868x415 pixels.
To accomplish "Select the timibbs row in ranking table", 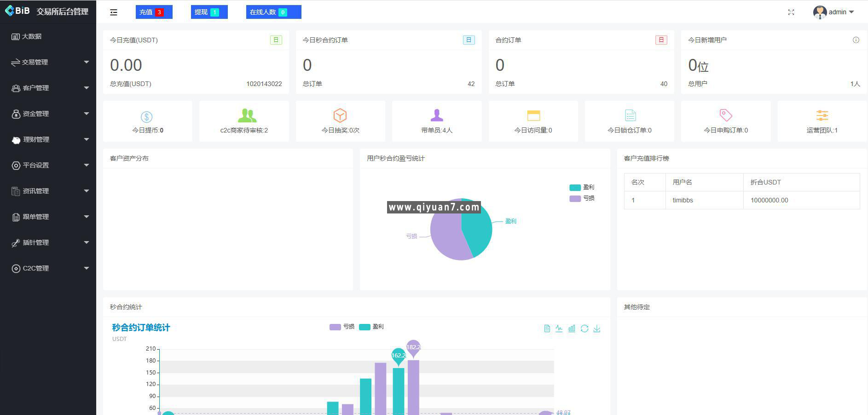I will (741, 200).
